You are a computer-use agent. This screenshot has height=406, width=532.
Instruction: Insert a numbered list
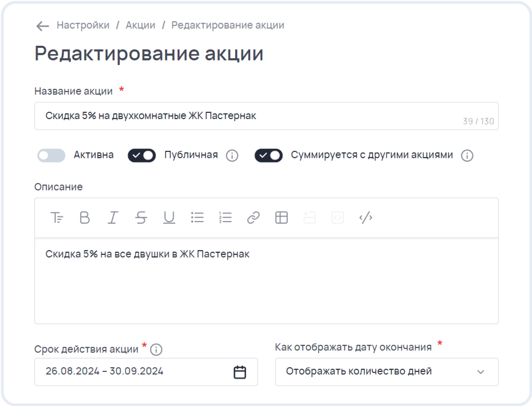click(225, 218)
